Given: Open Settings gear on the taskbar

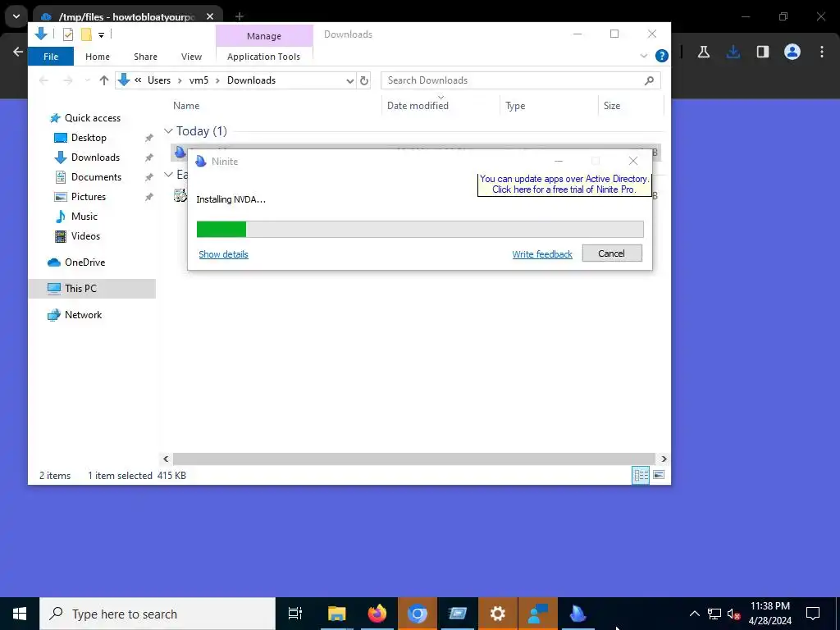Looking at the screenshot, I should pyautogui.click(x=498, y=614).
